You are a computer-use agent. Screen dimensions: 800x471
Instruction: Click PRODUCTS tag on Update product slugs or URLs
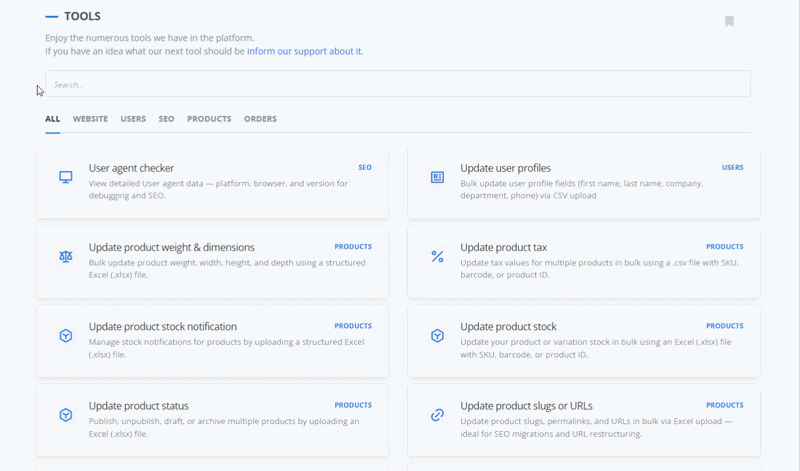coord(724,405)
